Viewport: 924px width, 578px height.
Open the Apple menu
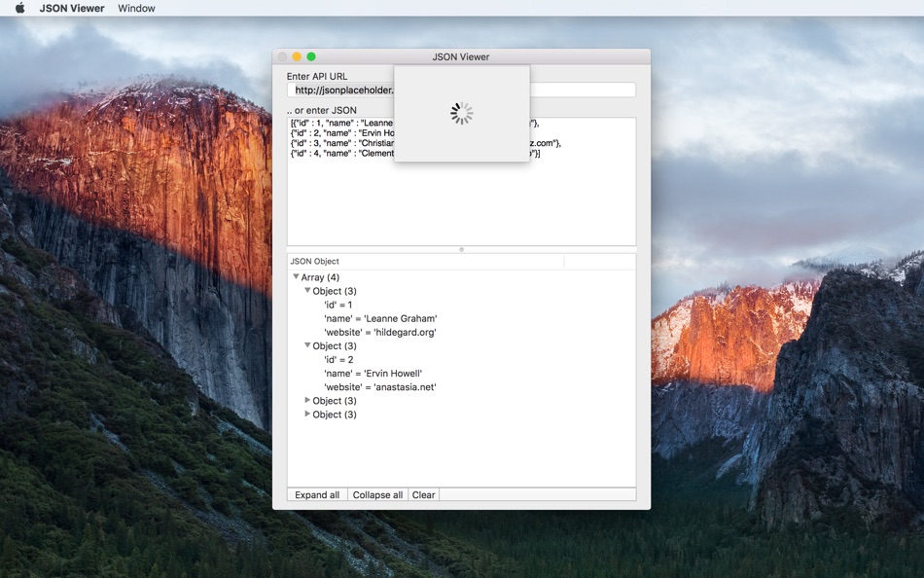pos(20,8)
